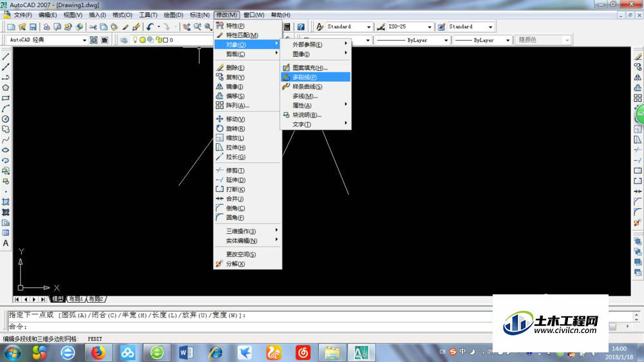Click the Undo arrow icon
644x362 pixels.
150,26
